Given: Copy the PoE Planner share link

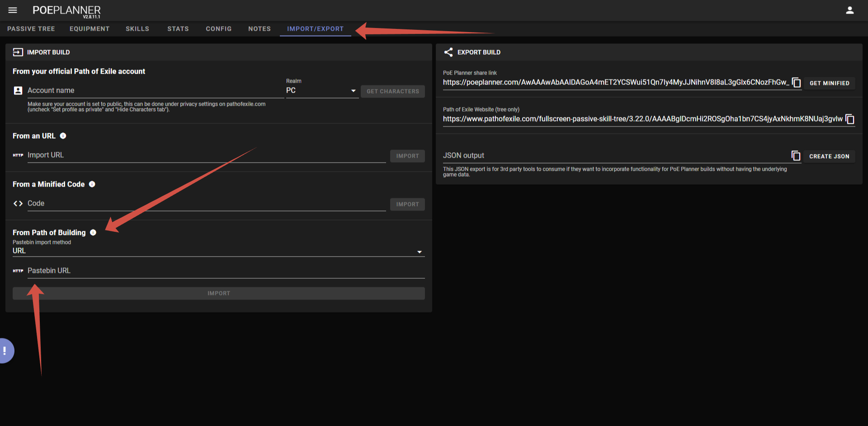Looking at the screenshot, I should coord(796,83).
